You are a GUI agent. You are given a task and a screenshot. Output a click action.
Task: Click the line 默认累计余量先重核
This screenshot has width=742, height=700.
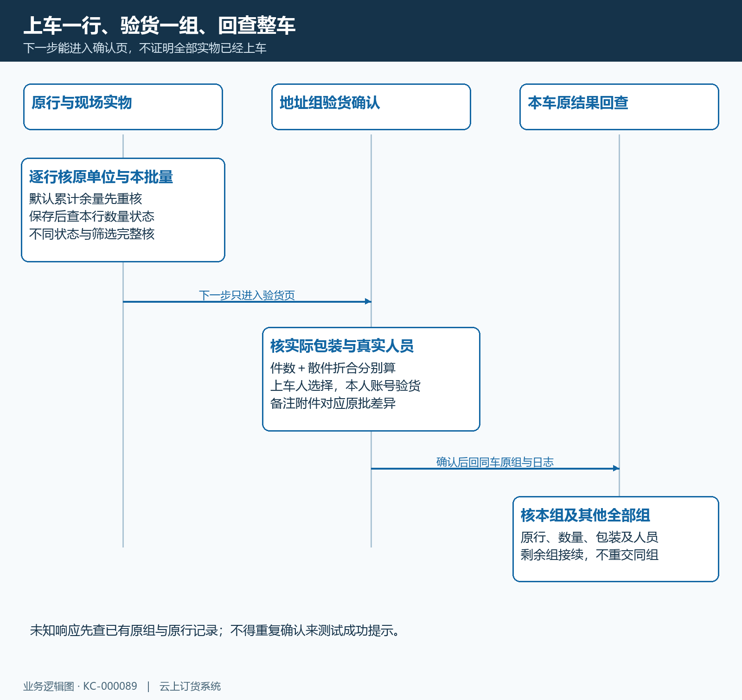tap(85, 199)
